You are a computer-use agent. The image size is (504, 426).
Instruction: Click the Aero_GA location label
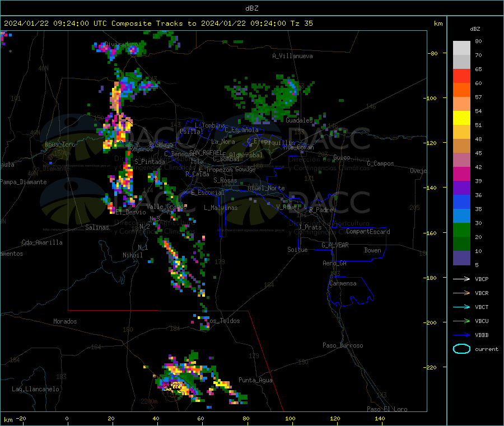point(335,263)
